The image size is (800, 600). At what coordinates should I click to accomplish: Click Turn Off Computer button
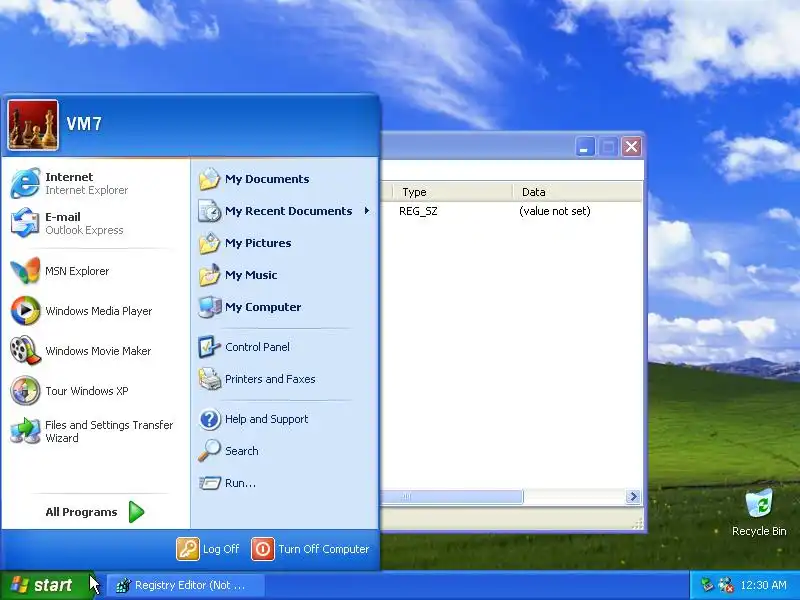[310, 549]
